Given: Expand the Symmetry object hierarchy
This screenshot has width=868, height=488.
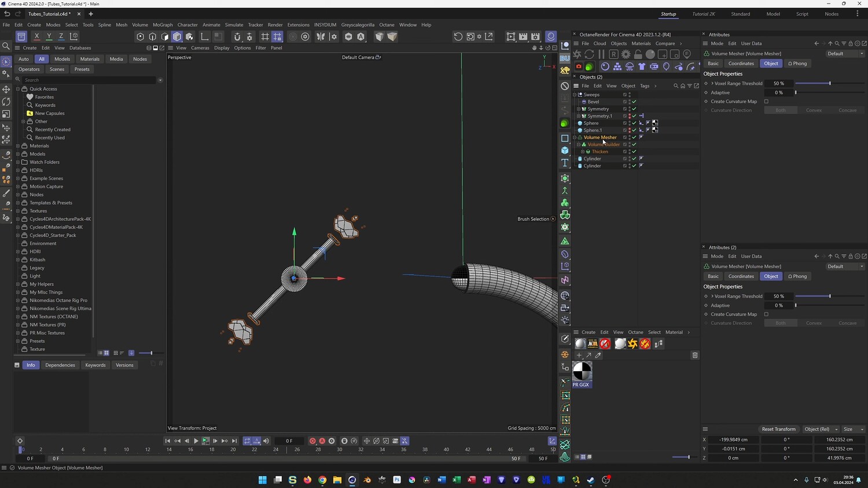Looking at the screenshot, I should (579, 109).
